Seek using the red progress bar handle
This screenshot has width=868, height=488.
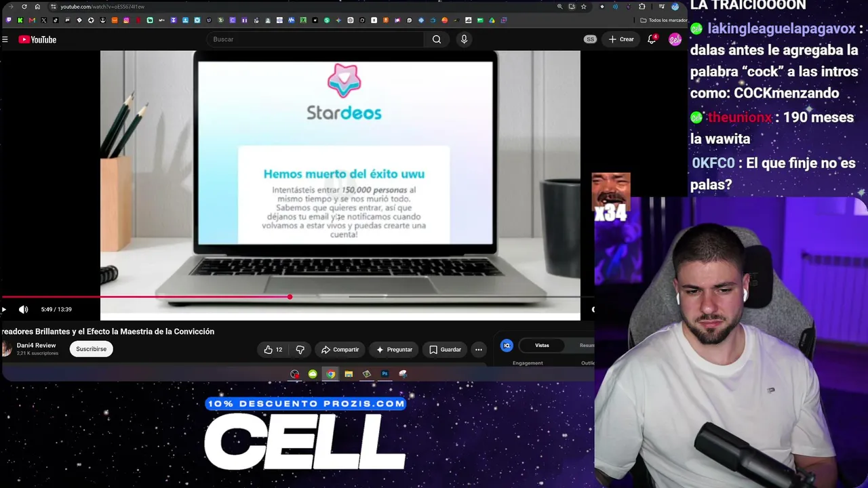pos(290,297)
